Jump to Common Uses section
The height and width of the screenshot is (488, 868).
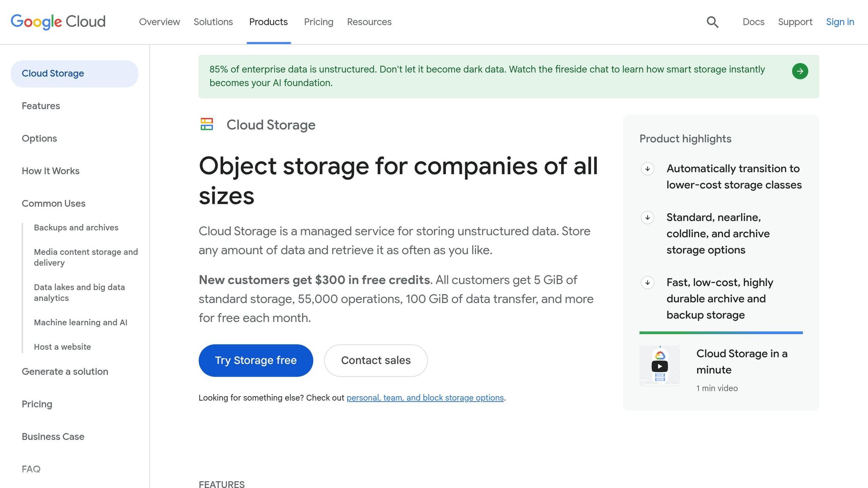(x=53, y=204)
